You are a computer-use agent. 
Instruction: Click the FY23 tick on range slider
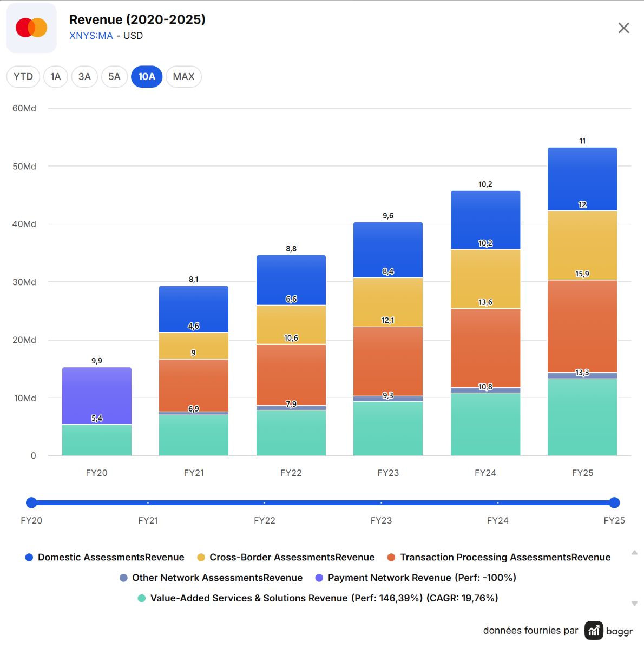pyautogui.click(x=381, y=502)
